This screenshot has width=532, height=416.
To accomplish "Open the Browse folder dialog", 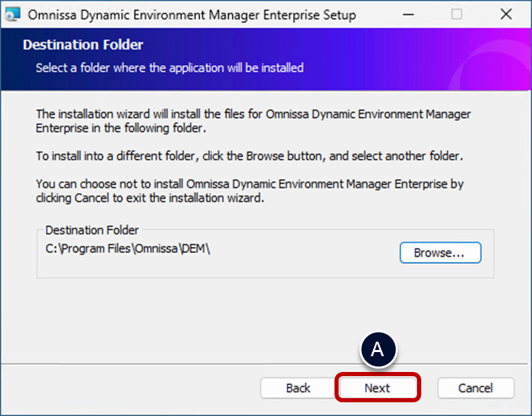I will [440, 252].
